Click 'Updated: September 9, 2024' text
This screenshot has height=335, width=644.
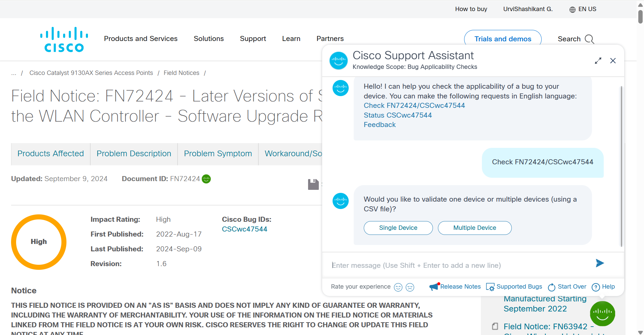pyautogui.click(x=59, y=179)
